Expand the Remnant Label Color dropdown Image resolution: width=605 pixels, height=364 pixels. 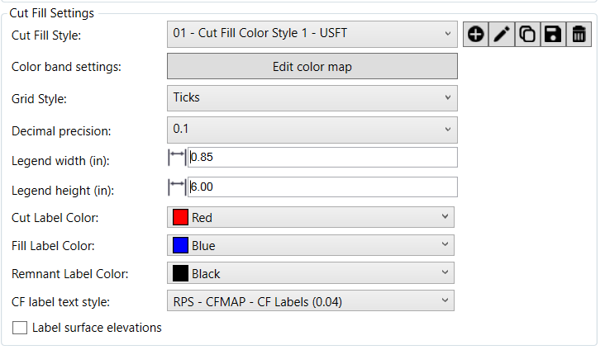click(311, 273)
